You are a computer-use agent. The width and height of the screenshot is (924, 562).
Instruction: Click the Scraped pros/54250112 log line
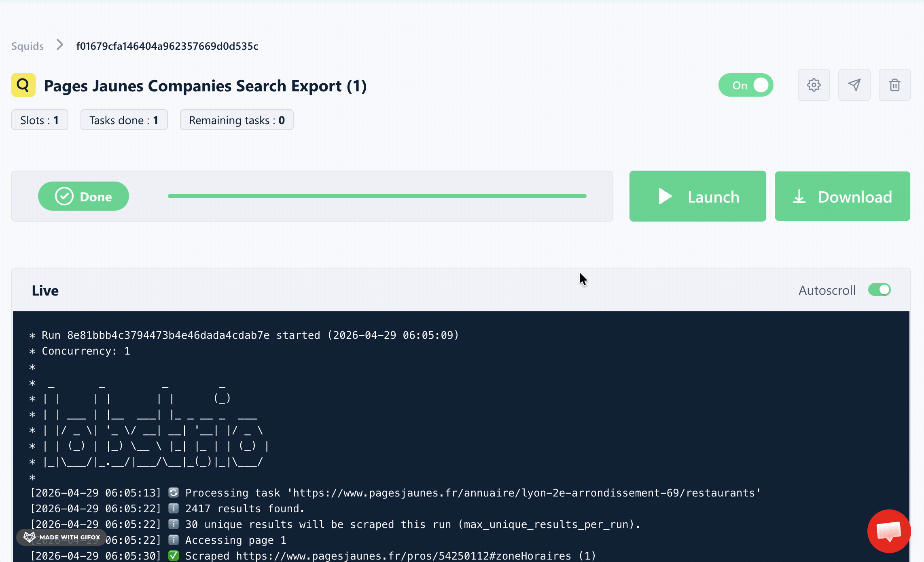[313, 556]
